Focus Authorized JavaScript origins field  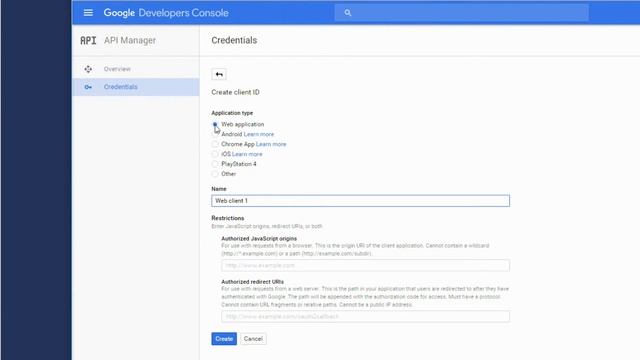point(365,265)
